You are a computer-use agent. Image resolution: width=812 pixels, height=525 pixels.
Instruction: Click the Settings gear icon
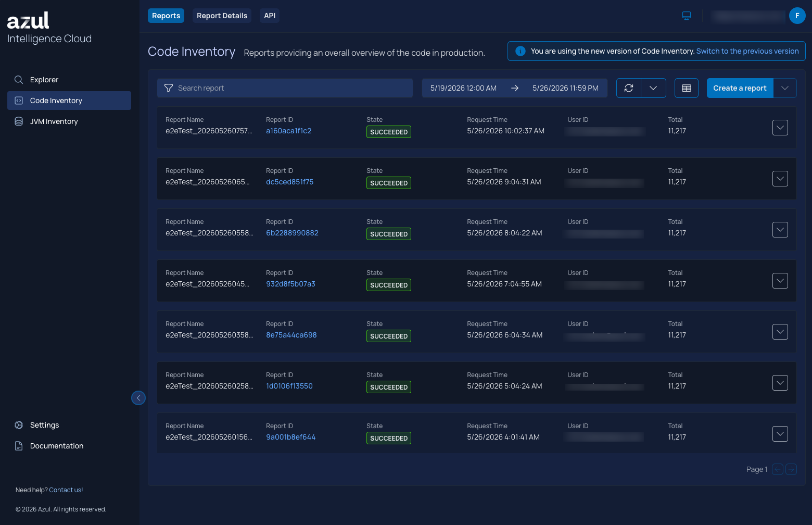coord(19,425)
